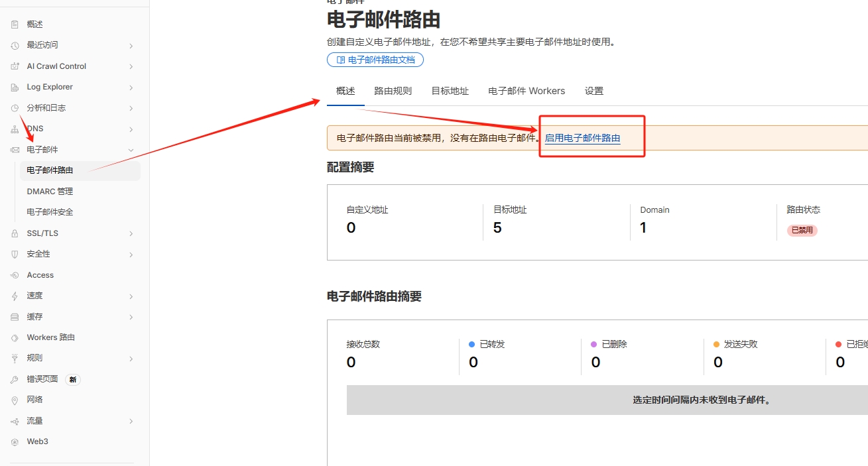Open the 电子邮件 Workers tab

[x=527, y=91]
